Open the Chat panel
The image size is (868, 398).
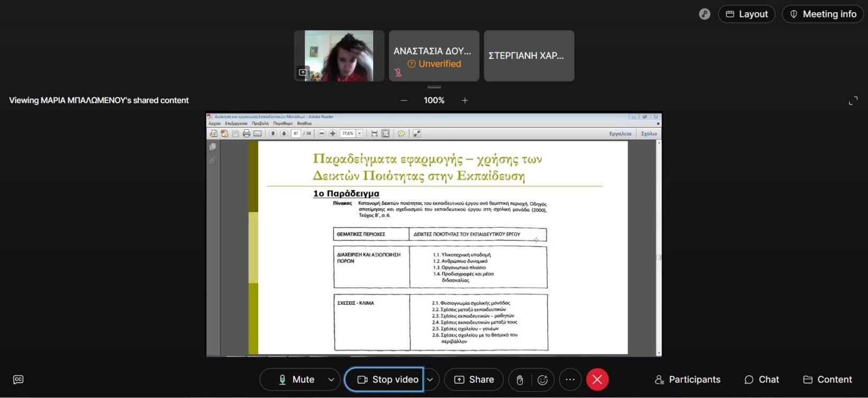coord(762,379)
